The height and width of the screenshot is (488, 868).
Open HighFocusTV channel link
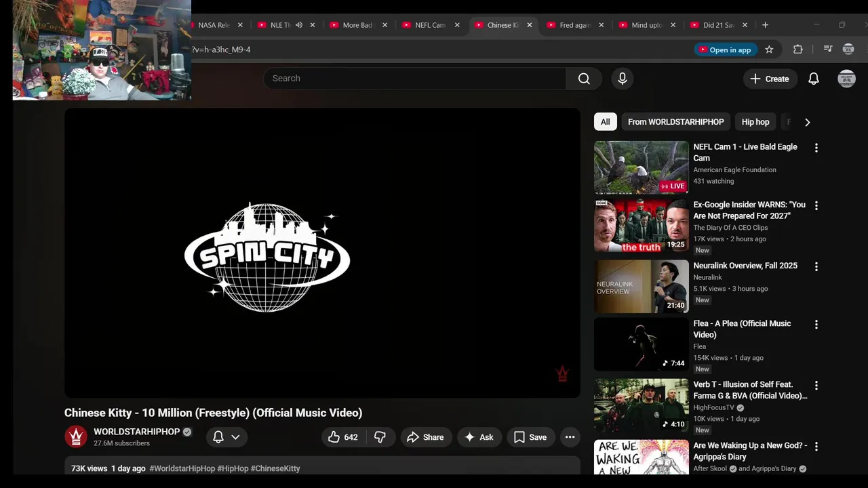pos(713,408)
